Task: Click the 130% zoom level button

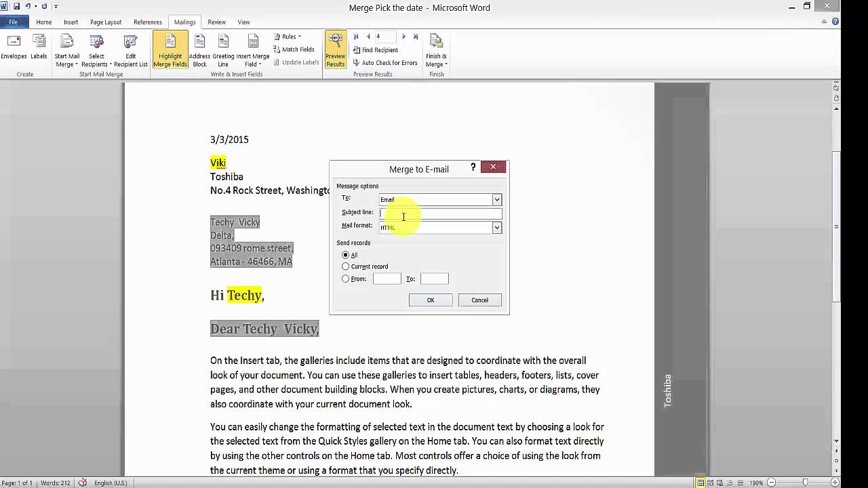Action: 755,483
